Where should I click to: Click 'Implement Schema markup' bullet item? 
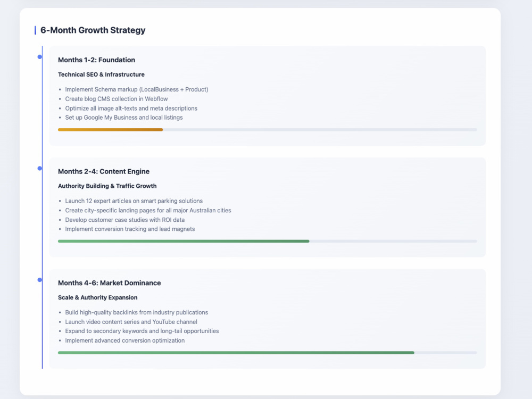pos(137,89)
